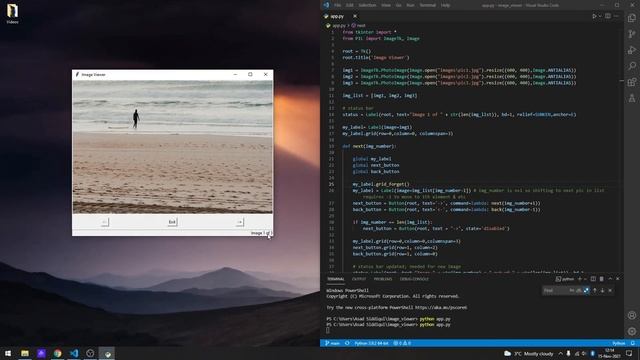Viewport: 640px width, 360px height.
Task: Click the weather widget on the taskbar
Action: [x=529, y=353]
